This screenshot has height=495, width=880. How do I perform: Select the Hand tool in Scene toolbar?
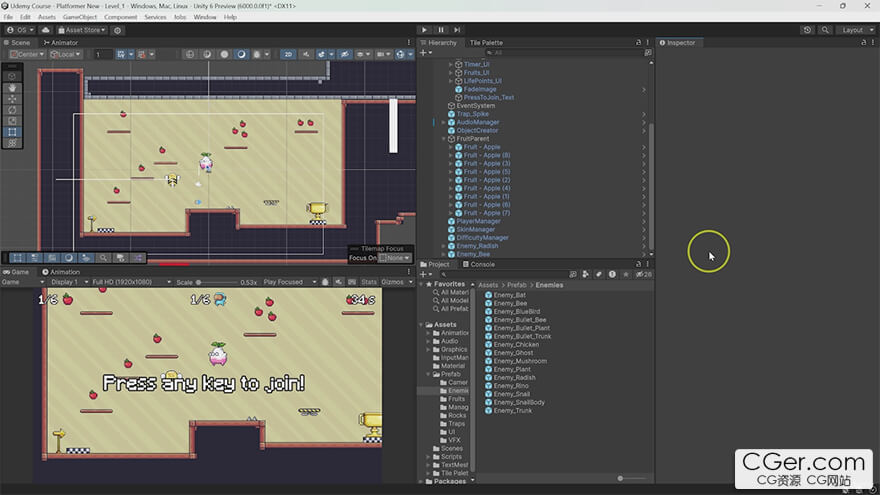click(12, 88)
